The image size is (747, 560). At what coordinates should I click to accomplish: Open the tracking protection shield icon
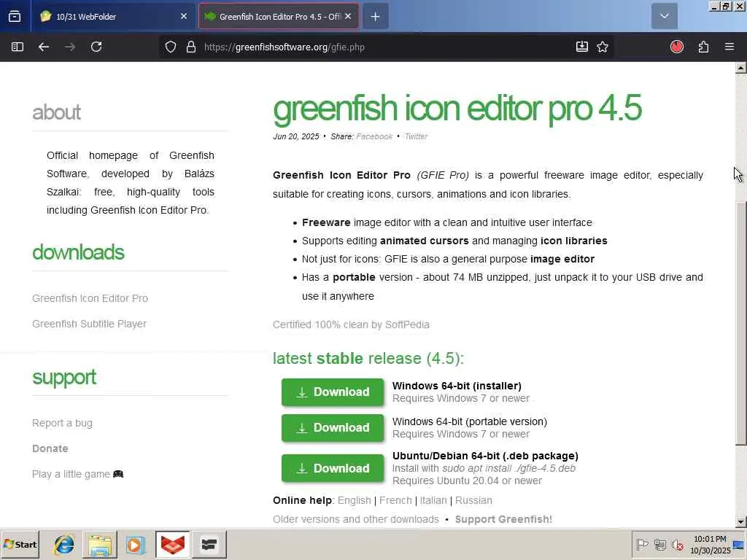coord(171,47)
